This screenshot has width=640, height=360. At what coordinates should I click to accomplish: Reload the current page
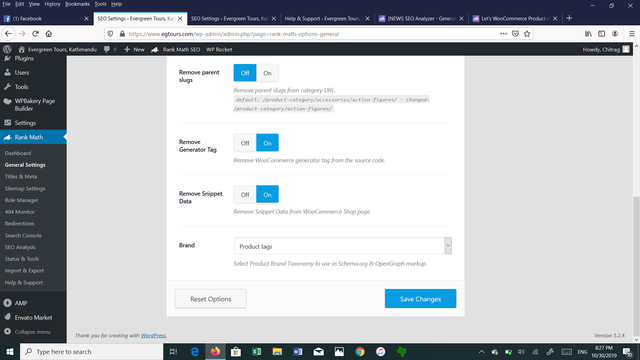click(x=36, y=34)
